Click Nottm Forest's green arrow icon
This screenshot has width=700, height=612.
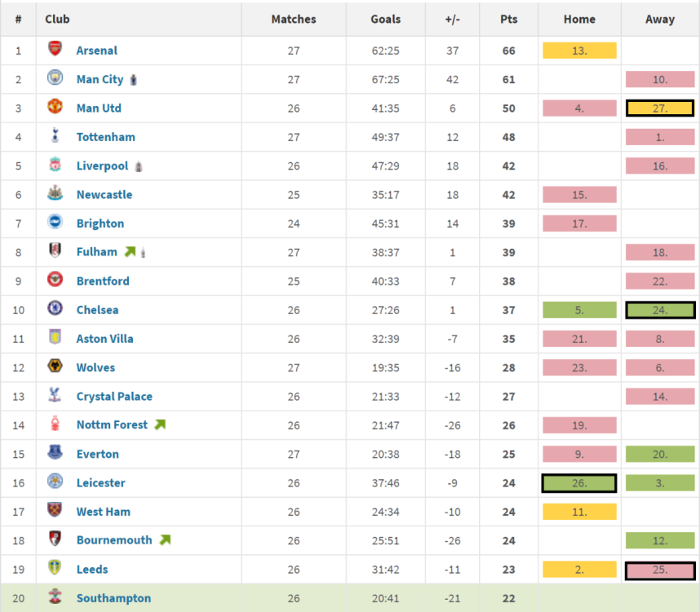coord(160,425)
